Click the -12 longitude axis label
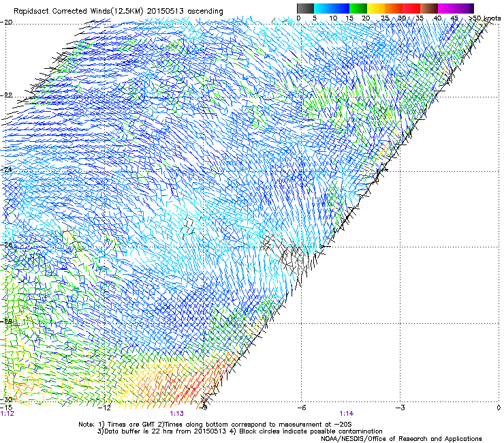Screen dimensions: 504x443 [x=104, y=408]
